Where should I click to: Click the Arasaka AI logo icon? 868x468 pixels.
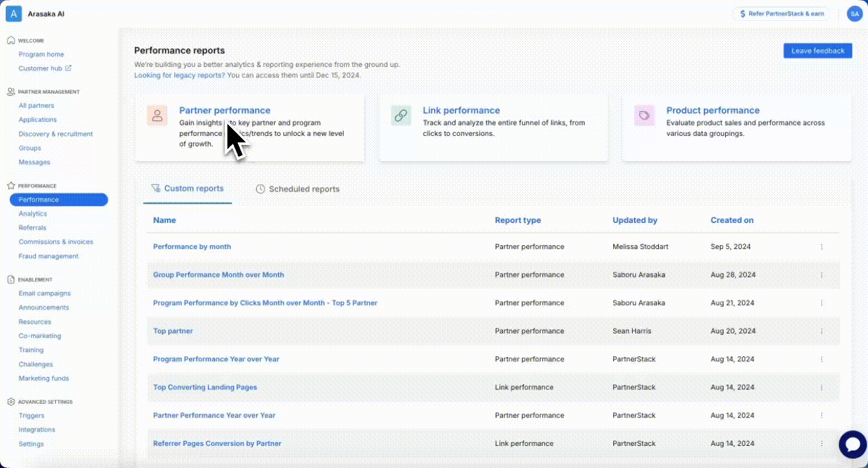tap(14, 14)
